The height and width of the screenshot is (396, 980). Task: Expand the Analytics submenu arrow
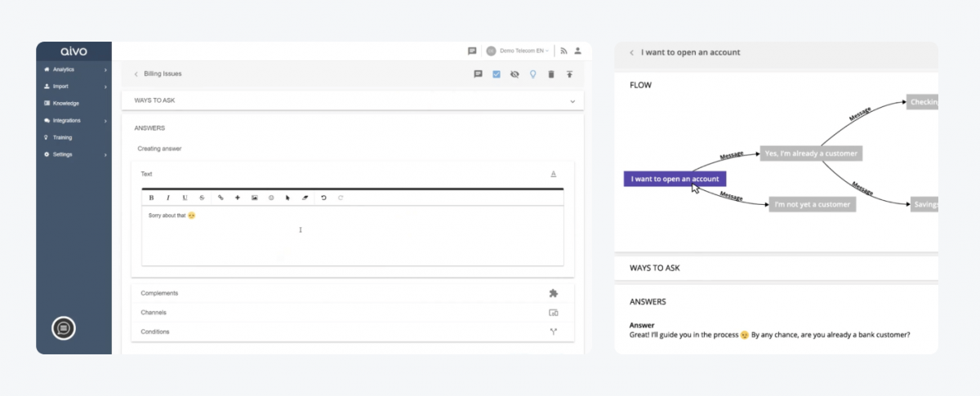pyautogui.click(x=105, y=69)
